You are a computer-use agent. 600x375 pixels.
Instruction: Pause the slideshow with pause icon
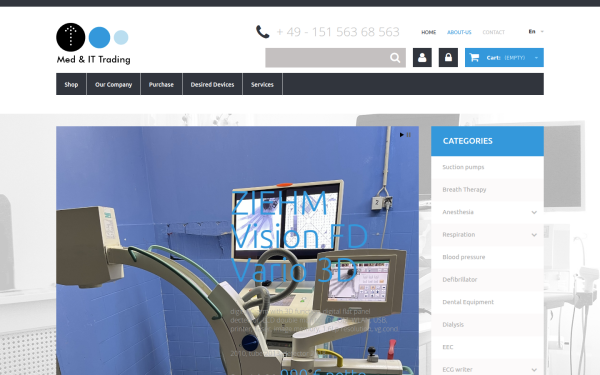tap(409, 135)
